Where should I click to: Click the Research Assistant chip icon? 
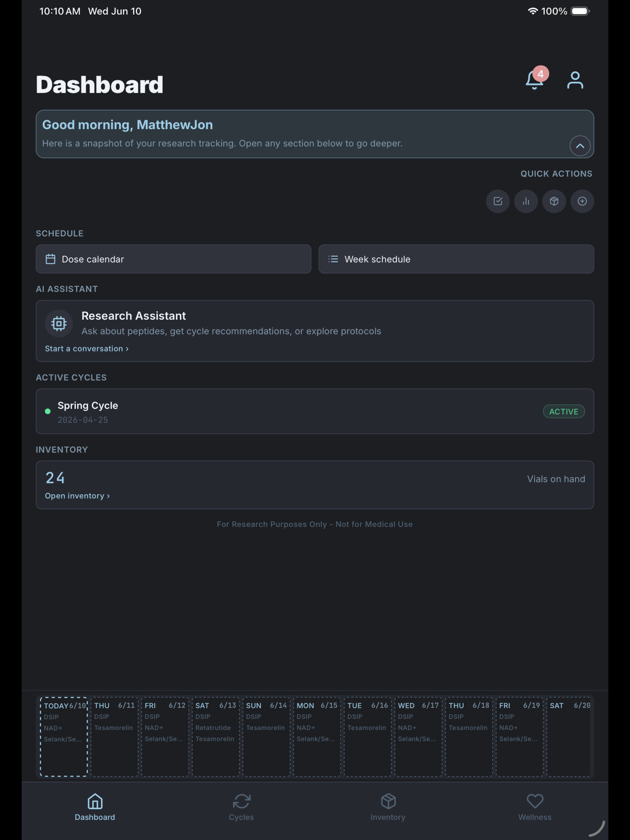59,324
